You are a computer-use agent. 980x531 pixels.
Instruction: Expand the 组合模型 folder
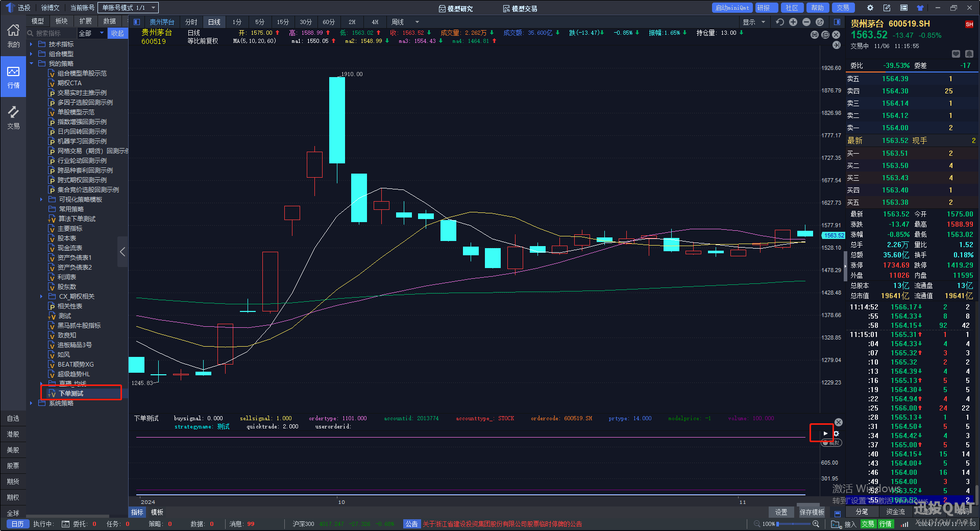[x=31, y=54]
